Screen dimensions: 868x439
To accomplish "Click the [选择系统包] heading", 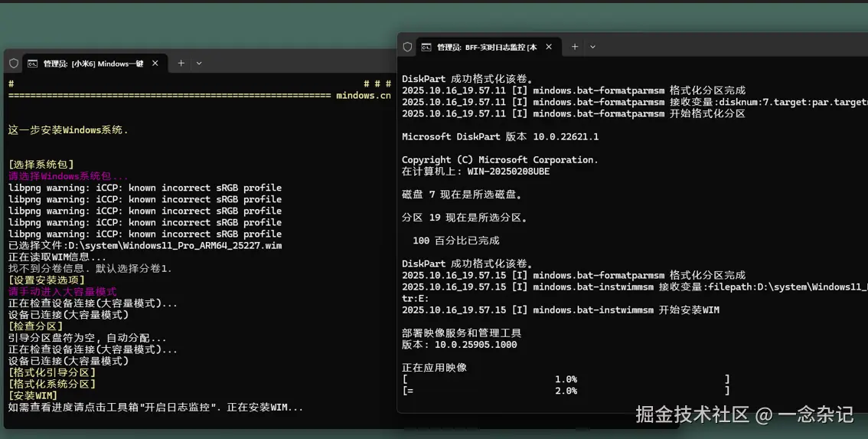I will point(41,165).
